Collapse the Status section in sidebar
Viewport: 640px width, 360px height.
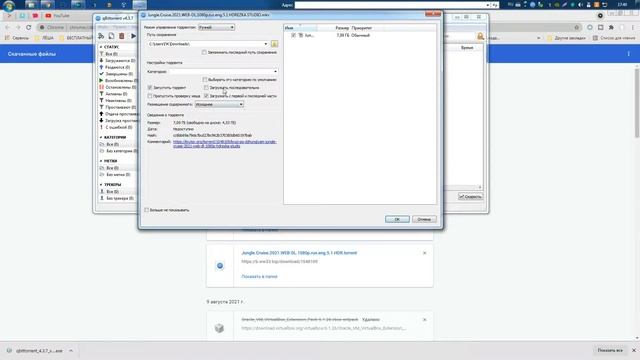point(101,47)
